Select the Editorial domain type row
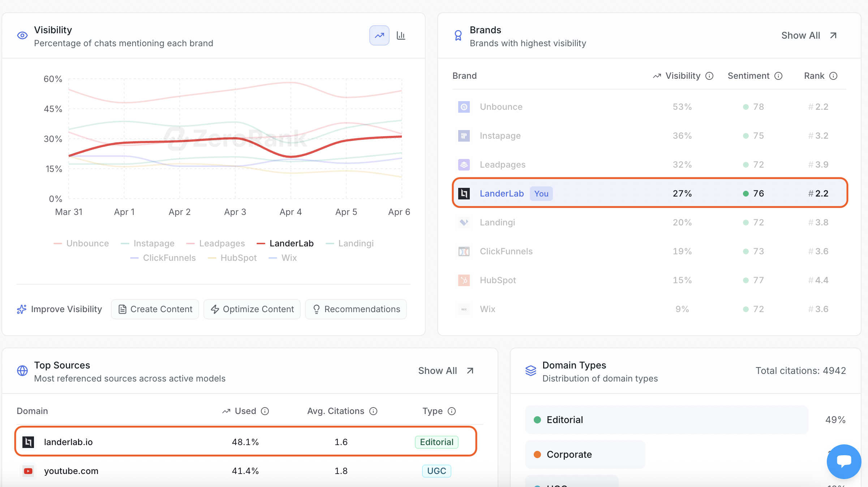This screenshot has height=487, width=868. tap(667, 420)
